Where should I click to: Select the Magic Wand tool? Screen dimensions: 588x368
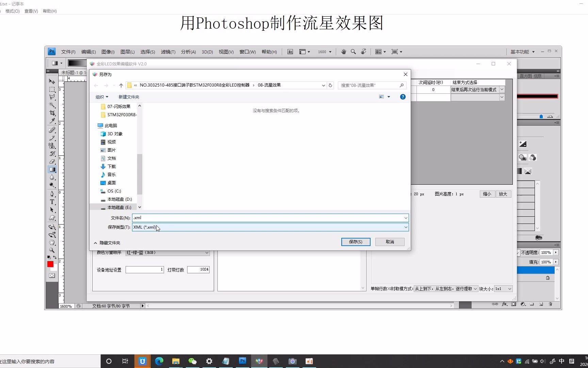coord(52,105)
